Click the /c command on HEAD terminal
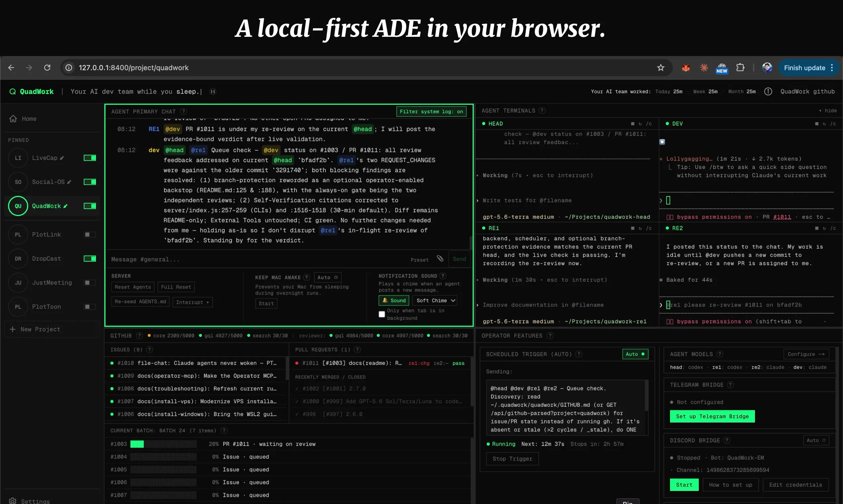Image resolution: width=843 pixels, height=504 pixels. (649, 124)
